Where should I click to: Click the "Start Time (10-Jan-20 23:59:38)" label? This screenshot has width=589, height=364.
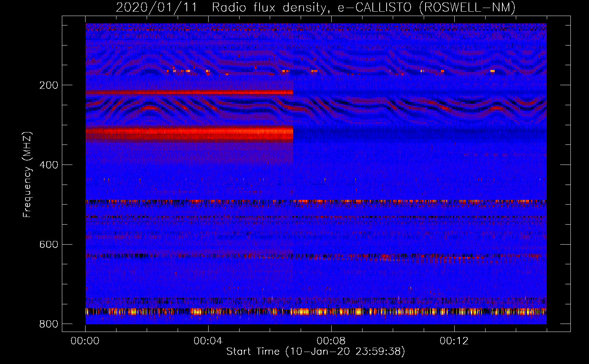(x=316, y=352)
